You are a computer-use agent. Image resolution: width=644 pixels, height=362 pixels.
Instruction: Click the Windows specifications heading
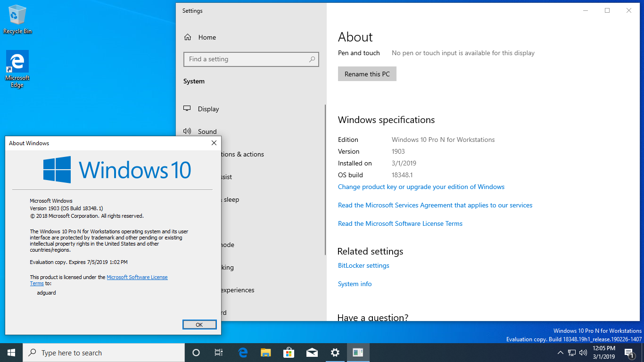[387, 120]
